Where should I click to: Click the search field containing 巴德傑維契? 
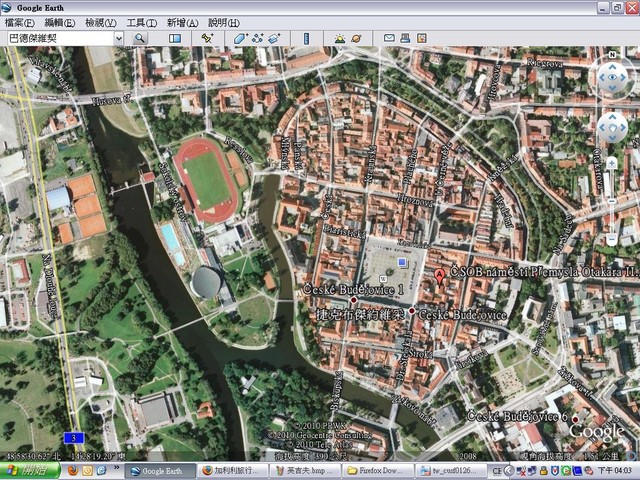61,38
